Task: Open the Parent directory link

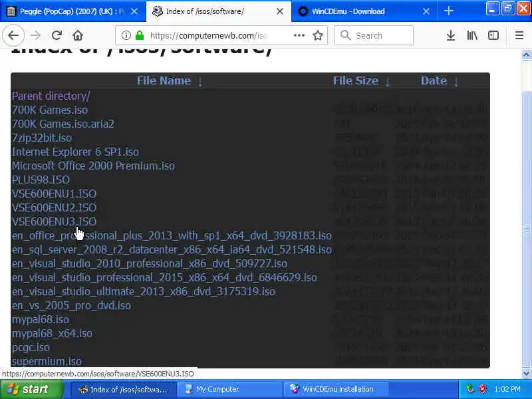Action: pos(51,96)
